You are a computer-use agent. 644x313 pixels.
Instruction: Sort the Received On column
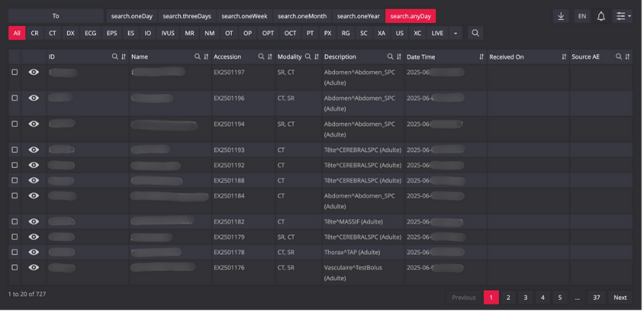click(563, 57)
